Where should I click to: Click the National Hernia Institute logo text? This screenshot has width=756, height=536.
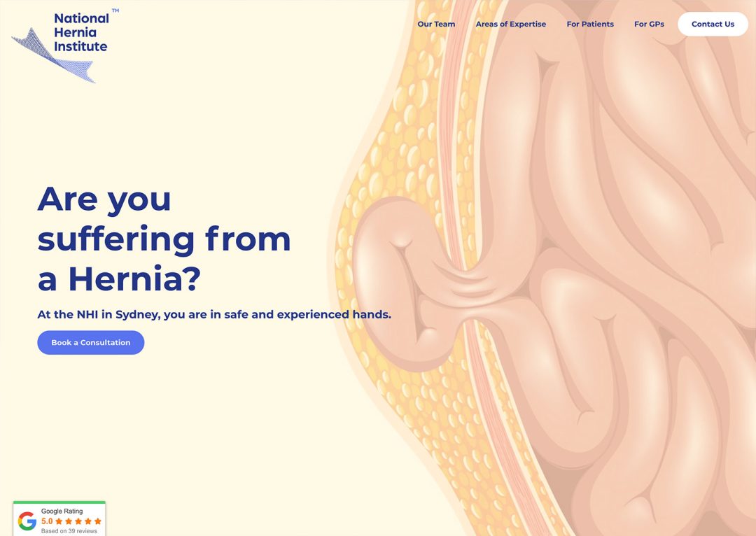(81, 32)
